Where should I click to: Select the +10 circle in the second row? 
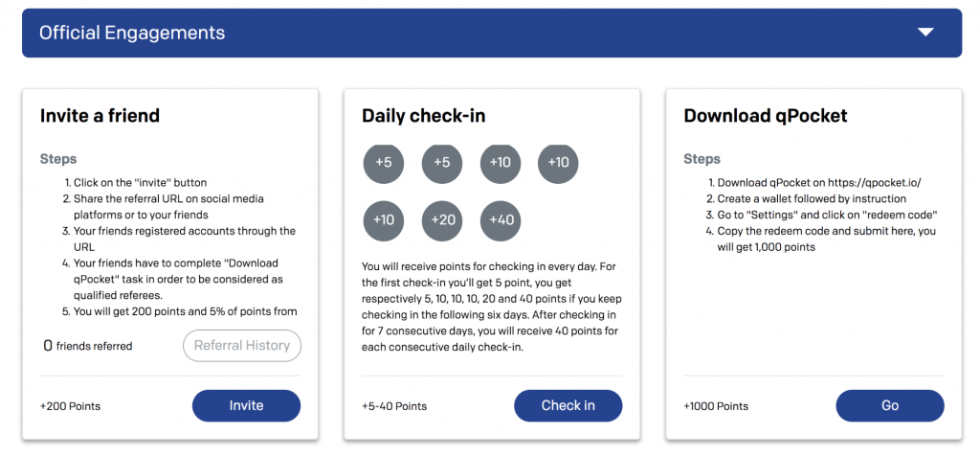[384, 220]
